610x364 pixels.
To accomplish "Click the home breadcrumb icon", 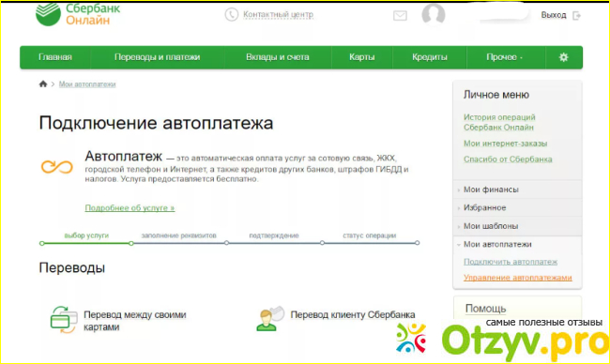I will (x=43, y=83).
